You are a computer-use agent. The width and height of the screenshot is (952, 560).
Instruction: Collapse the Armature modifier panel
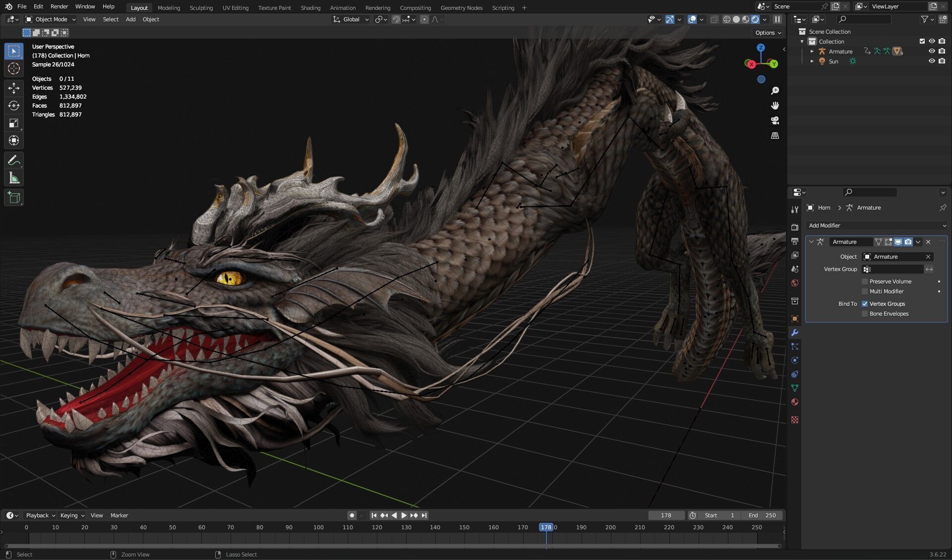pos(811,242)
